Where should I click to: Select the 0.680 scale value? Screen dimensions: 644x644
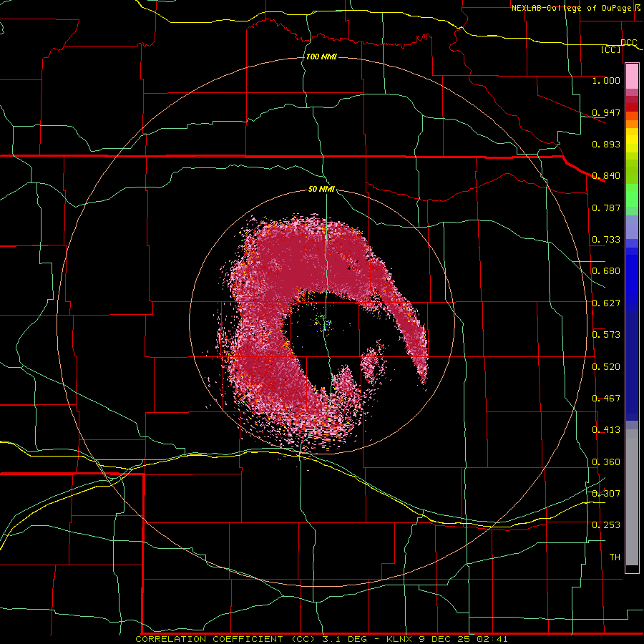(x=606, y=271)
